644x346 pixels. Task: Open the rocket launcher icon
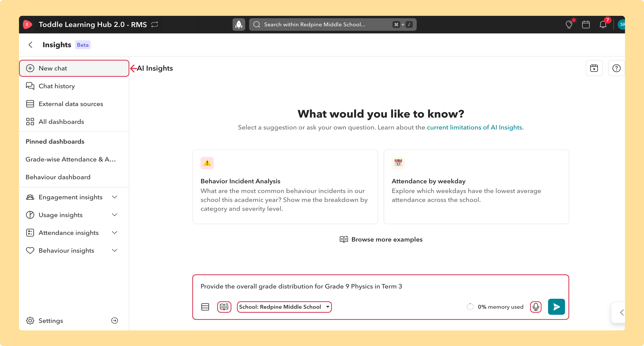[x=239, y=25]
